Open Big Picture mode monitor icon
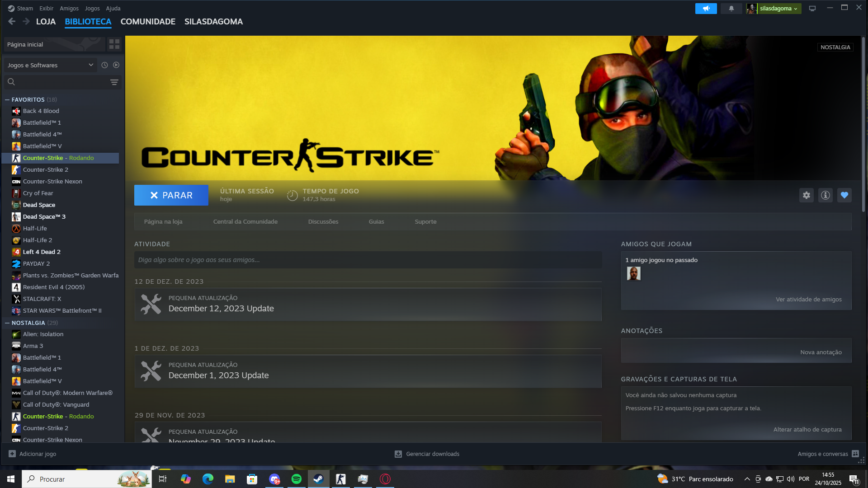868x488 pixels. coord(812,9)
